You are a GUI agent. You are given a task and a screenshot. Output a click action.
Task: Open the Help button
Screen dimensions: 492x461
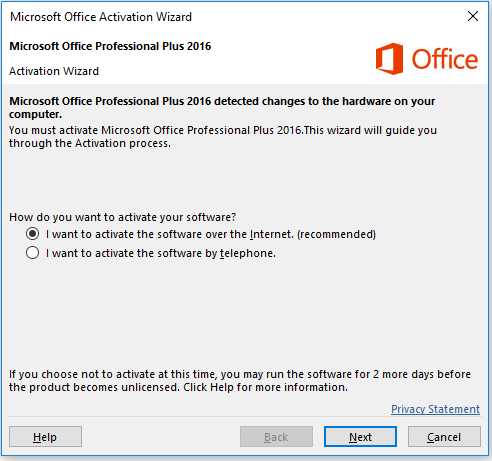tap(45, 437)
